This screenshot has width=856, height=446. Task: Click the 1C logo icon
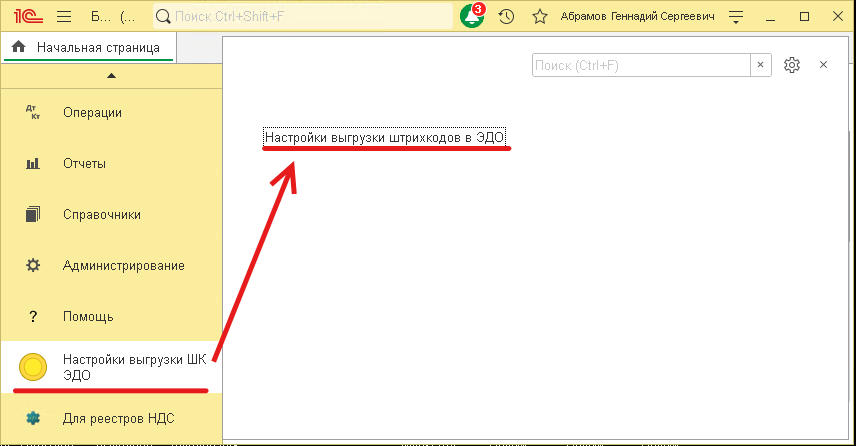(28, 16)
